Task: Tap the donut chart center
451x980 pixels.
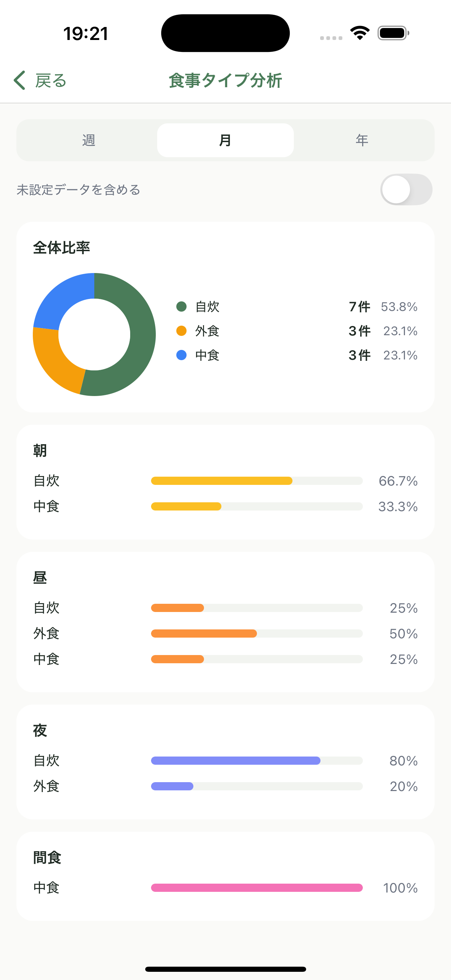Action: 94,334
